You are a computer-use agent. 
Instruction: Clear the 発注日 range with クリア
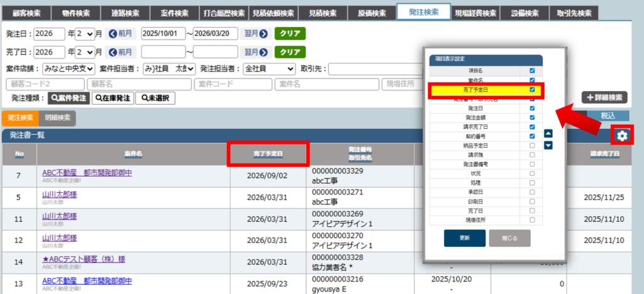tap(289, 34)
